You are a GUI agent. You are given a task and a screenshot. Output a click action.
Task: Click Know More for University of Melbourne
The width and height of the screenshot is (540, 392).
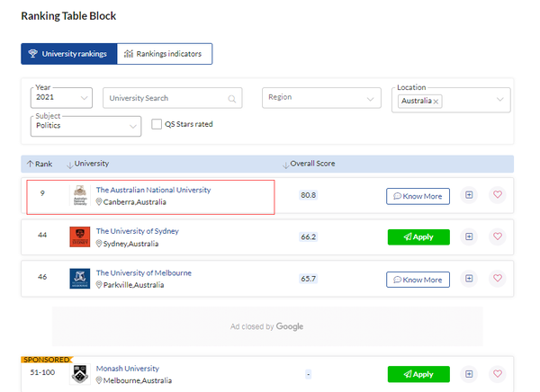coord(418,280)
